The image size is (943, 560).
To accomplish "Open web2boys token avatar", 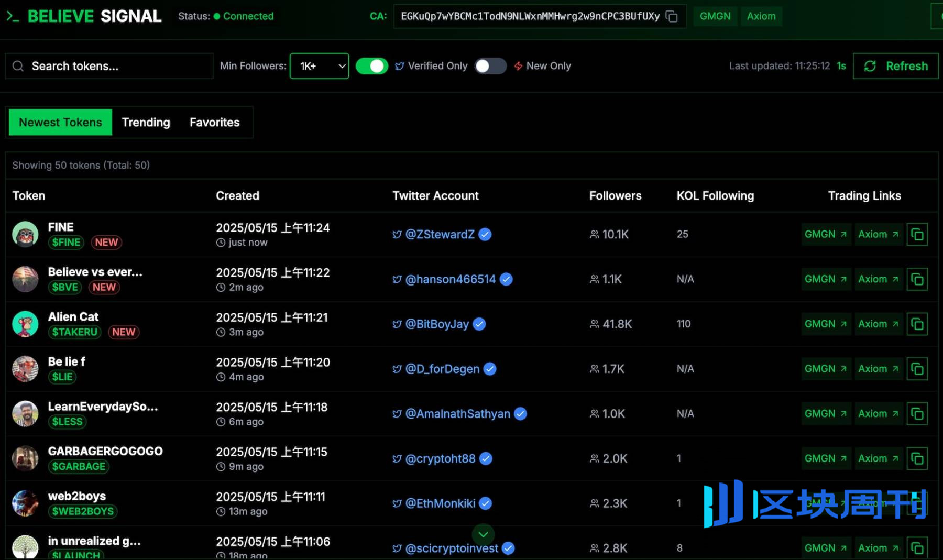I will 25,503.
